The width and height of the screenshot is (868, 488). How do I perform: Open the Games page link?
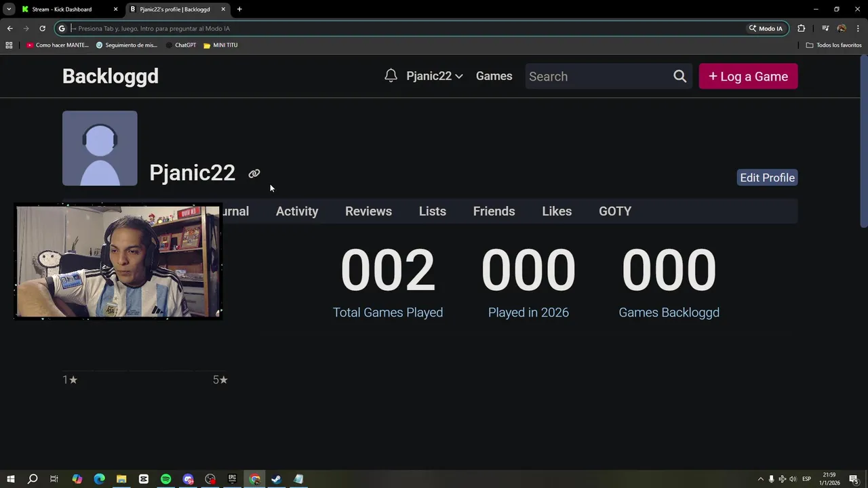[x=494, y=76]
